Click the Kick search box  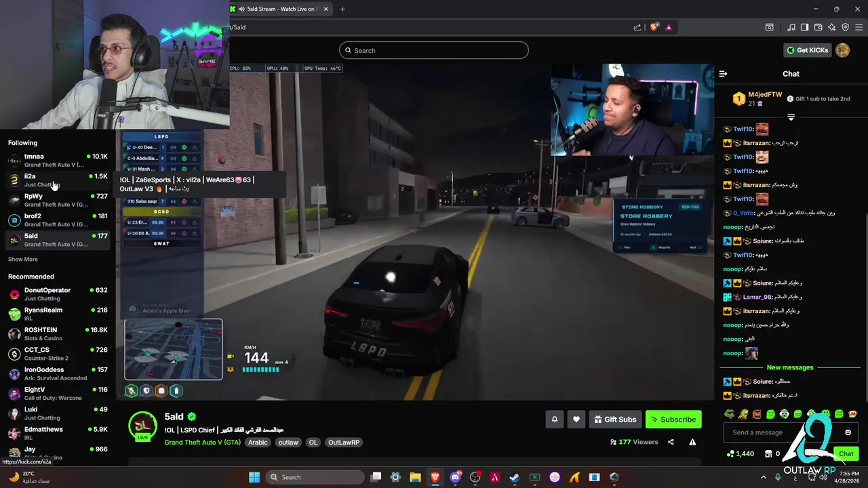point(433,50)
